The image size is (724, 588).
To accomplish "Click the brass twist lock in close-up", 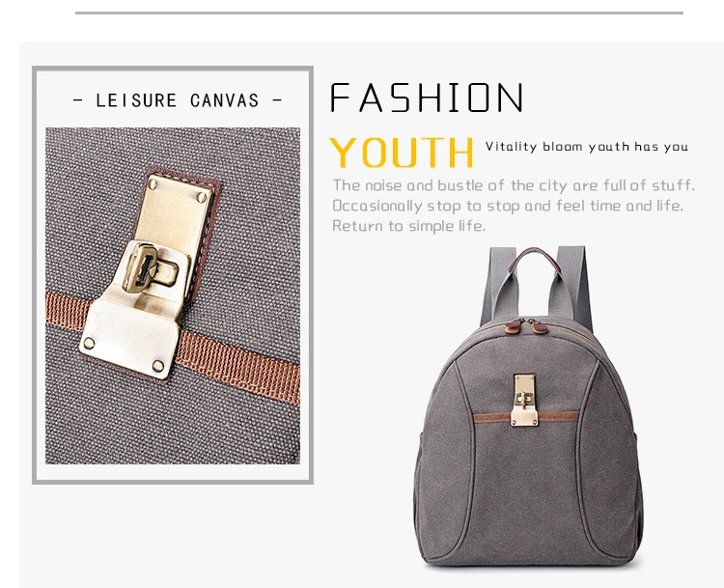I will click(x=150, y=268).
